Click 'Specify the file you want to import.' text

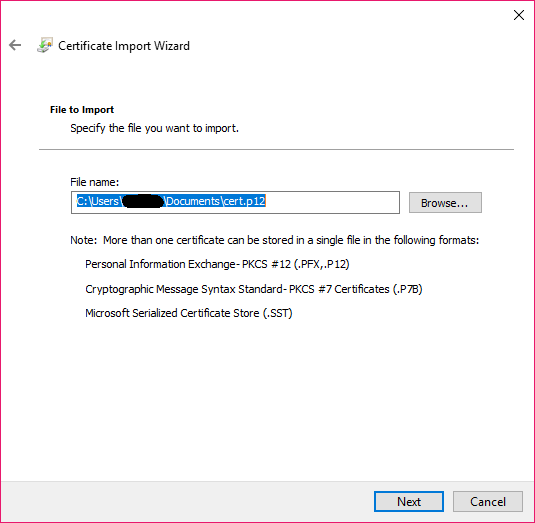coord(155,128)
